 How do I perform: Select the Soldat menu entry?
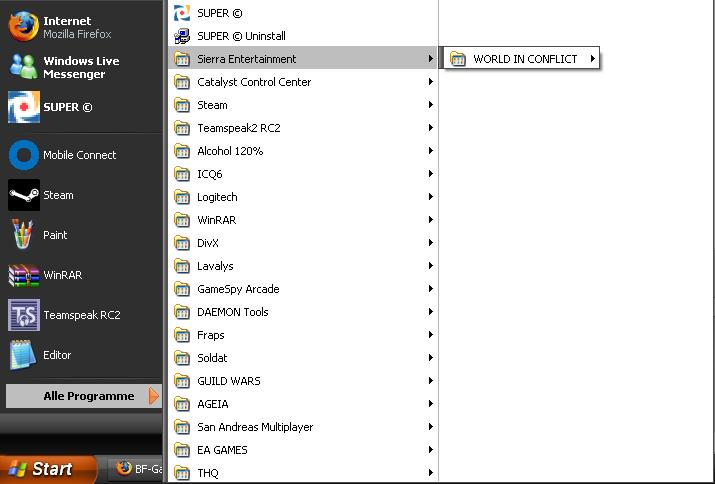click(x=303, y=358)
